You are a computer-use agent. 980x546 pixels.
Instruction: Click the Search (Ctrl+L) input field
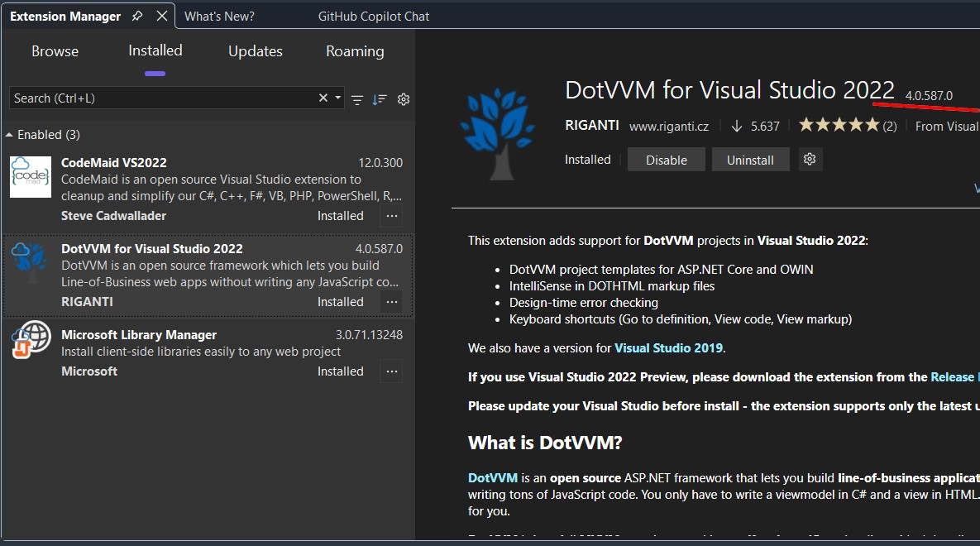(161, 98)
